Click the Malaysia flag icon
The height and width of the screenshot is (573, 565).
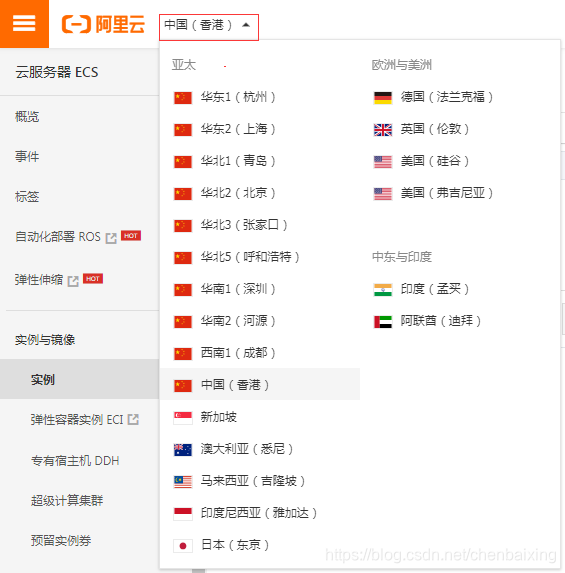183,482
